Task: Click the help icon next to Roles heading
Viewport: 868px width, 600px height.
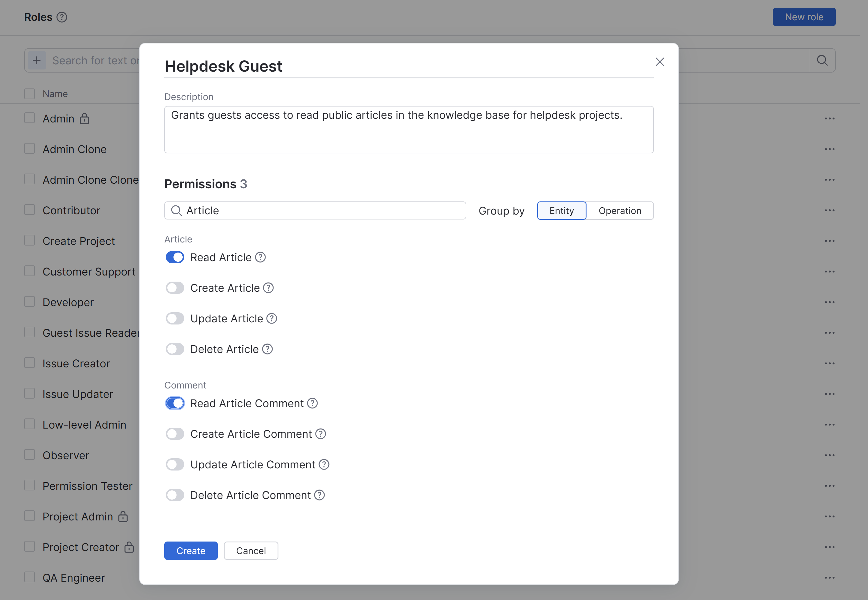Action: click(x=61, y=17)
